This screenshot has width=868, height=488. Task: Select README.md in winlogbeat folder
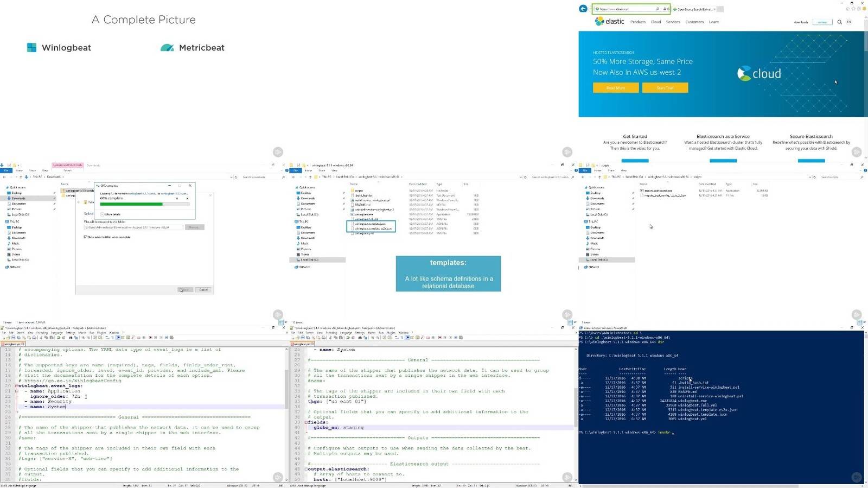(x=361, y=205)
